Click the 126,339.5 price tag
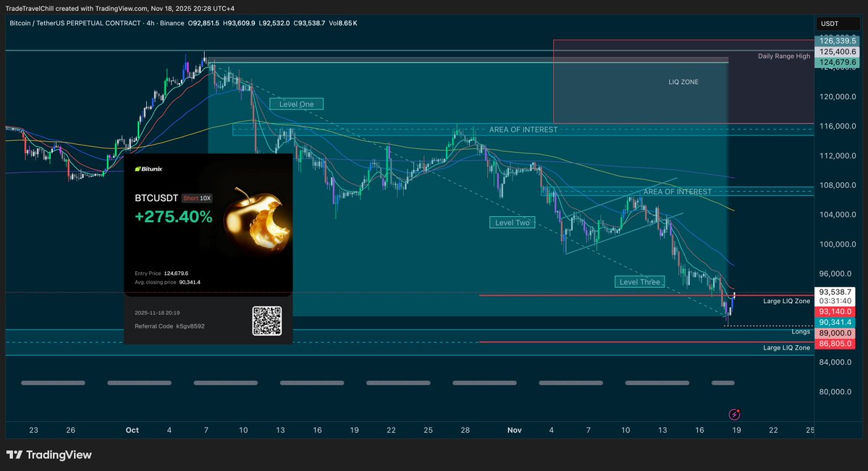This screenshot has width=868, height=471. tap(838, 41)
